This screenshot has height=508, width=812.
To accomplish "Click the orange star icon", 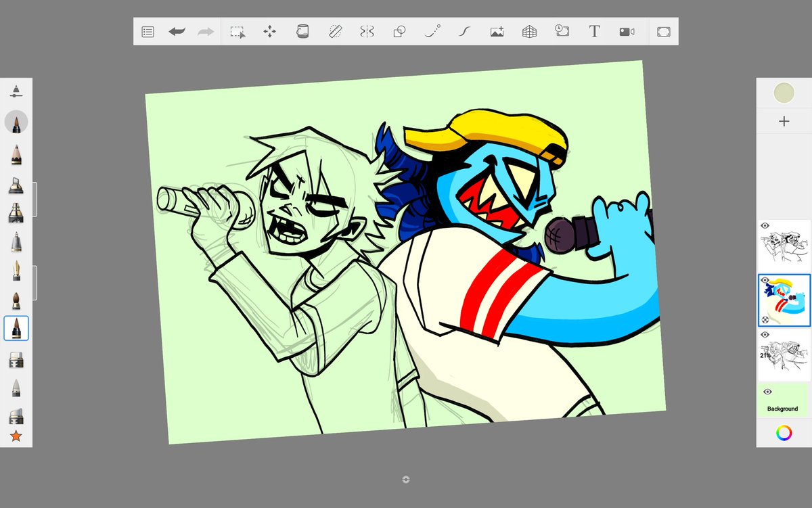I will [16, 436].
